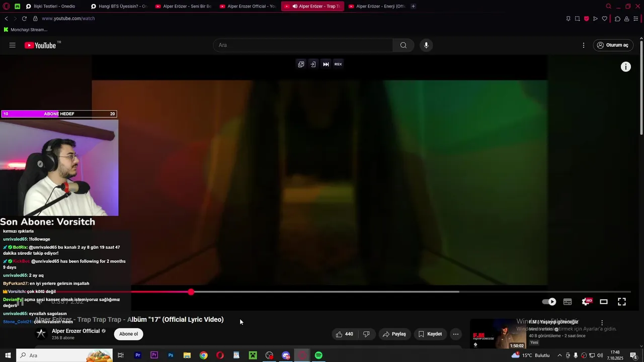Image resolution: width=644 pixels, height=362 pixels.
Task: Open Spotify from taskbar
Action: coord(318,355)
